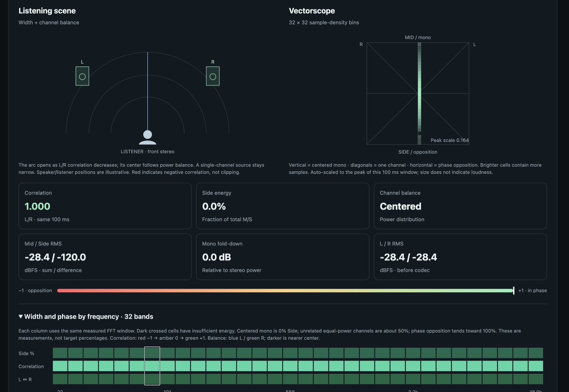Image resolution: width=569 pixels, height=392 pixels.
Task: Click the MID / mono axis label
Action: coord(418,37)
